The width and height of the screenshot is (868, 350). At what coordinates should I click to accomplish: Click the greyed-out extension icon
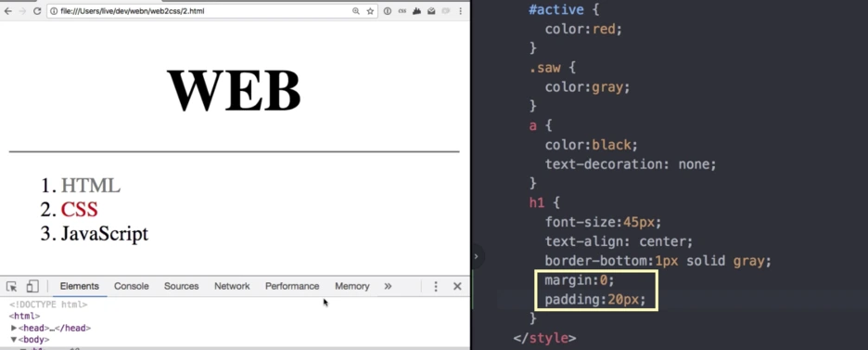[x=445, y=11]
